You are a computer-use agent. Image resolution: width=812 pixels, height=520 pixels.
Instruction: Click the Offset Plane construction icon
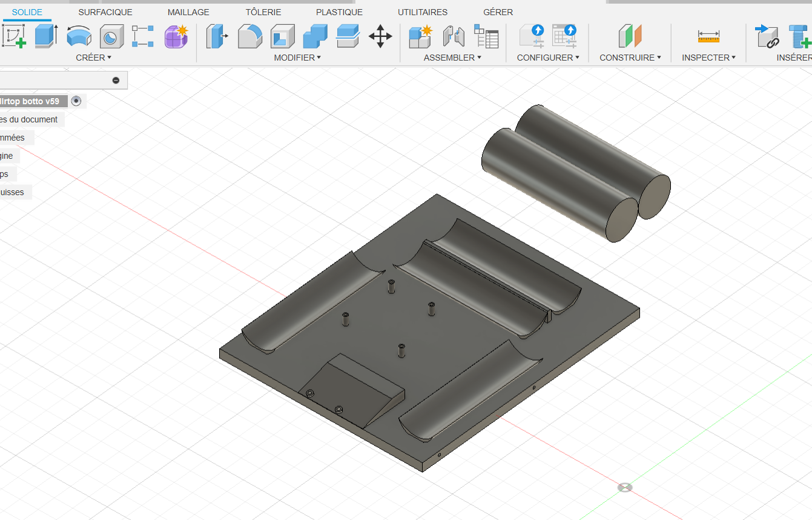pyautogui.click(x=630, y=36)
